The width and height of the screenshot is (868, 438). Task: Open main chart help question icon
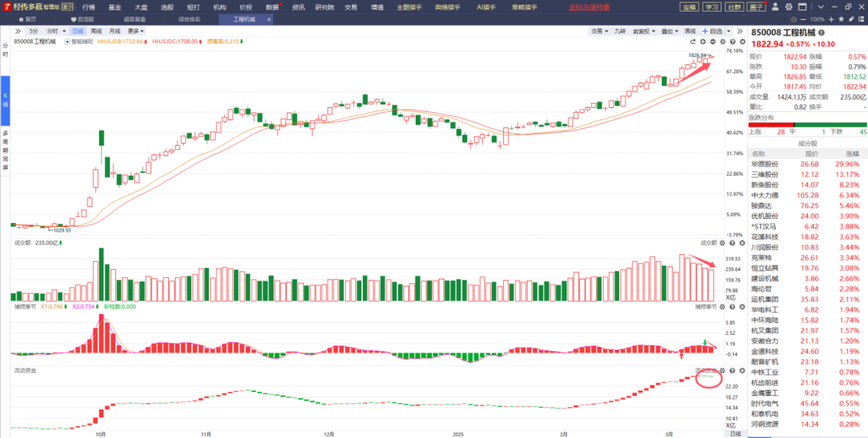pyautogui.click(x=733, y=42)
